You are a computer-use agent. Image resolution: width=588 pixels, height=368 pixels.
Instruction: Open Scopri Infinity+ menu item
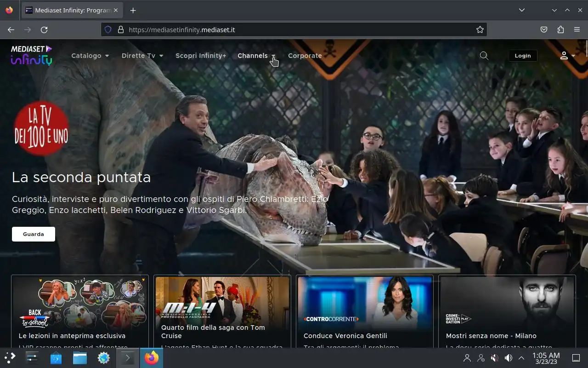(201, 56)
